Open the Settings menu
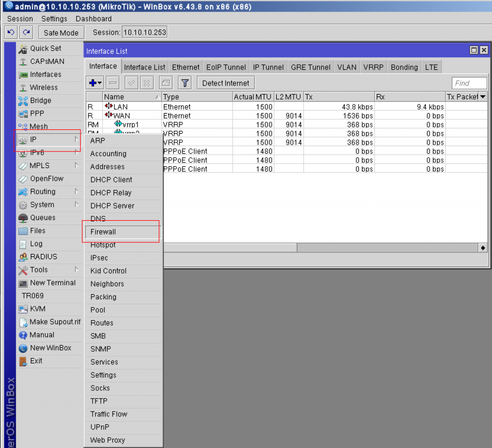This screenshot has height=448, width=492. (54, 19)
